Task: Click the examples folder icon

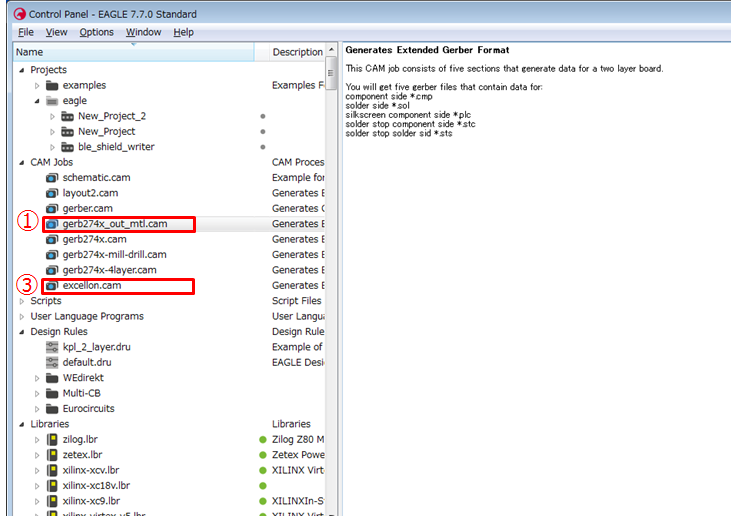Action: [52, 85]
